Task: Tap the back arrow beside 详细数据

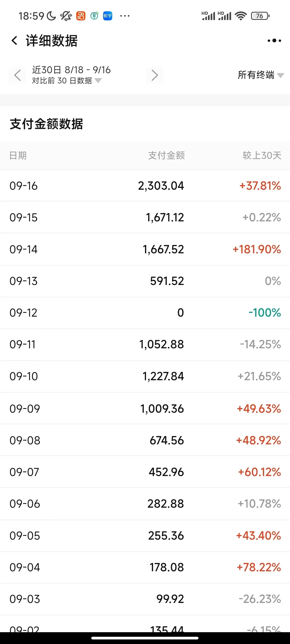Action: coord(15,41)
